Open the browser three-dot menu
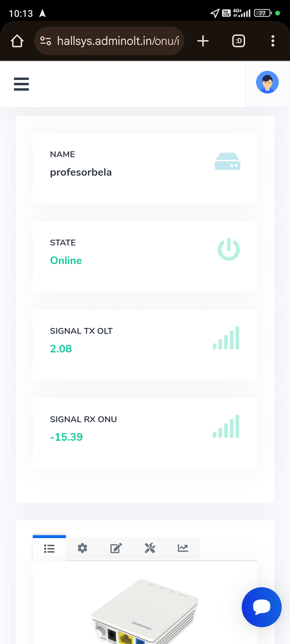This screenshot has width=290, height=644. click(x=272, y=41)
